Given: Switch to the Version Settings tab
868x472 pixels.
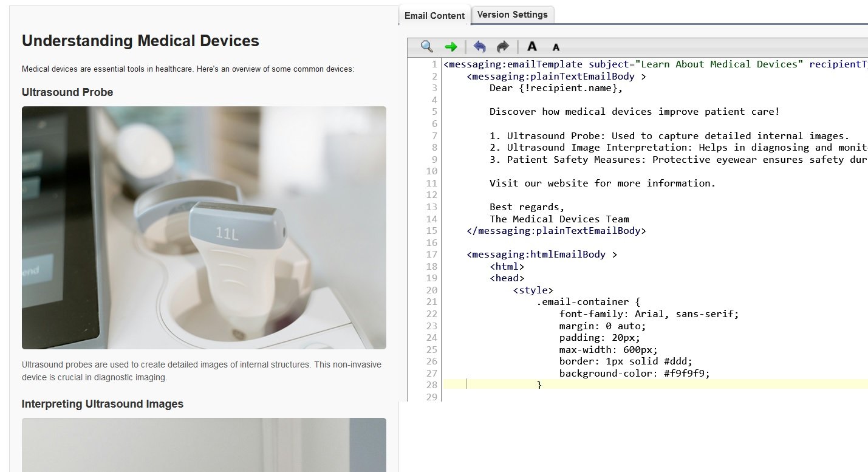Looking at the screenshot, I should (x=512, y=15).
